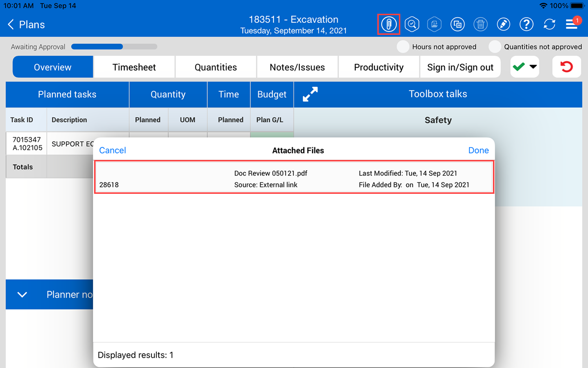This screenshot has height=368, width=588.
Task: Open attachments with the paperclip icon
Action: 389,24
